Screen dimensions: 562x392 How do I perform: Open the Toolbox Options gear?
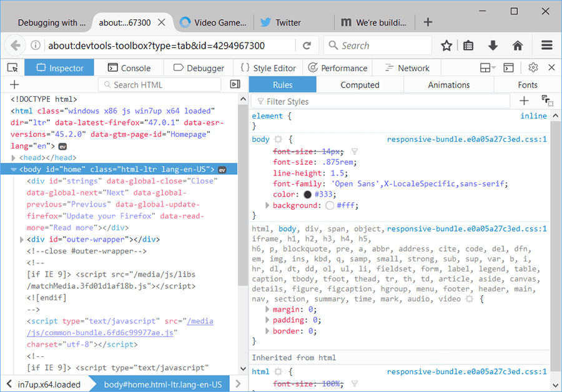pos(533,67)
